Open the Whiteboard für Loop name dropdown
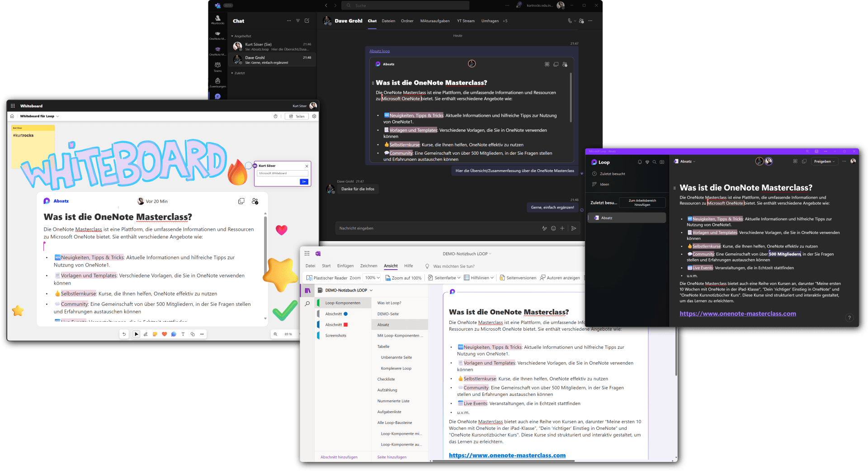 [57, 116]
